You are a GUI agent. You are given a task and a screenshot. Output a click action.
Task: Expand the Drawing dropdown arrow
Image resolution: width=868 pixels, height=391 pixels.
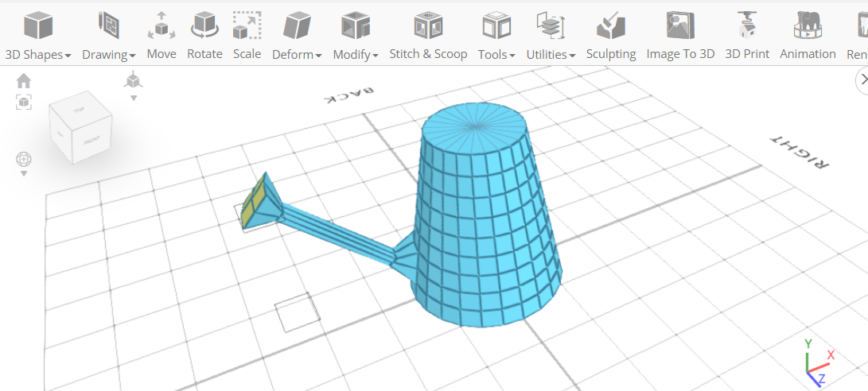click(132, 56)
